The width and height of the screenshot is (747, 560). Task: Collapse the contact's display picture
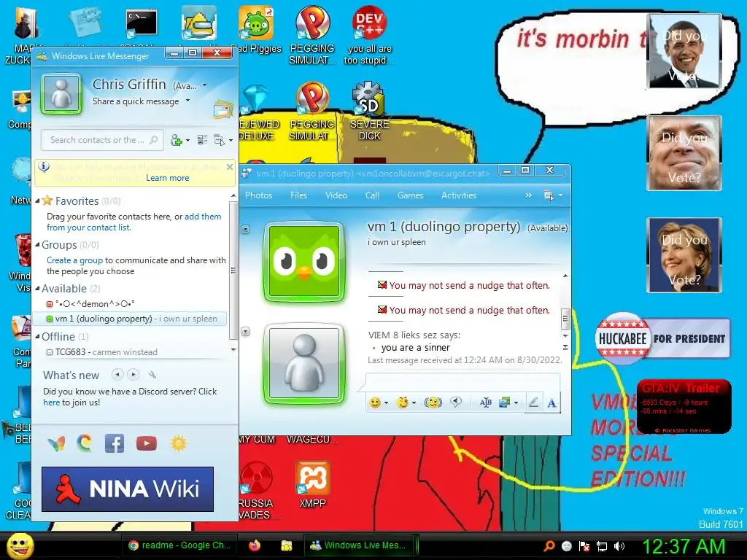tap(245, 230)
